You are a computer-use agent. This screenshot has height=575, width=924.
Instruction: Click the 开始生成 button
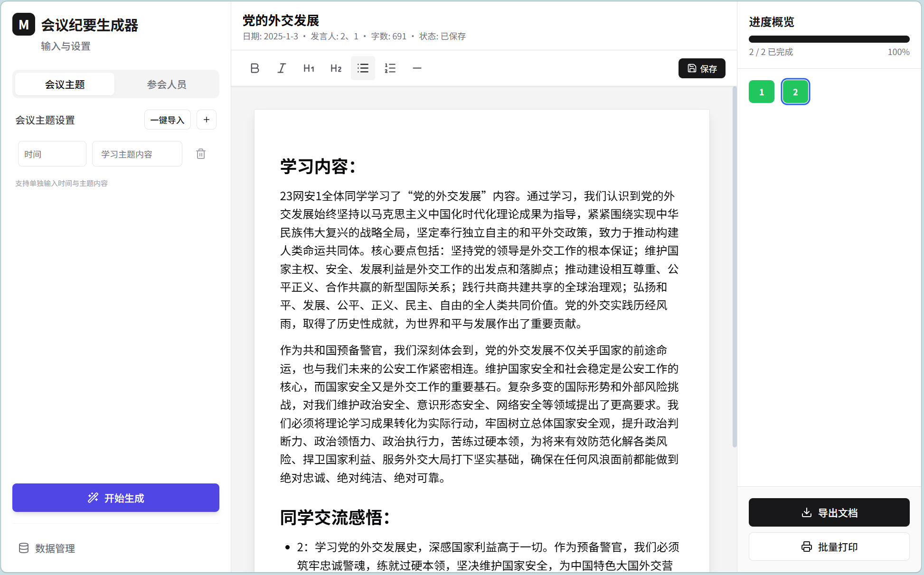[x=115, y=498]
